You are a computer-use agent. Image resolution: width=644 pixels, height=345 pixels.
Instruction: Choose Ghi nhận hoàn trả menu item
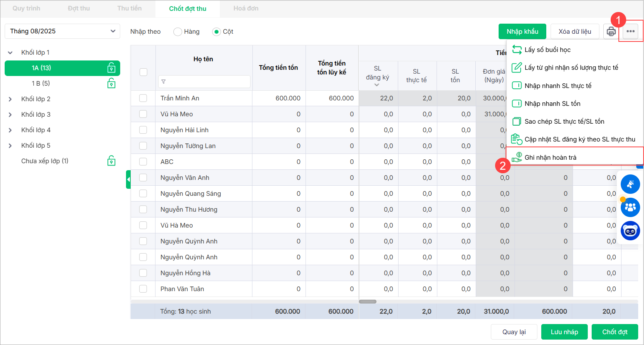[550, 157]
